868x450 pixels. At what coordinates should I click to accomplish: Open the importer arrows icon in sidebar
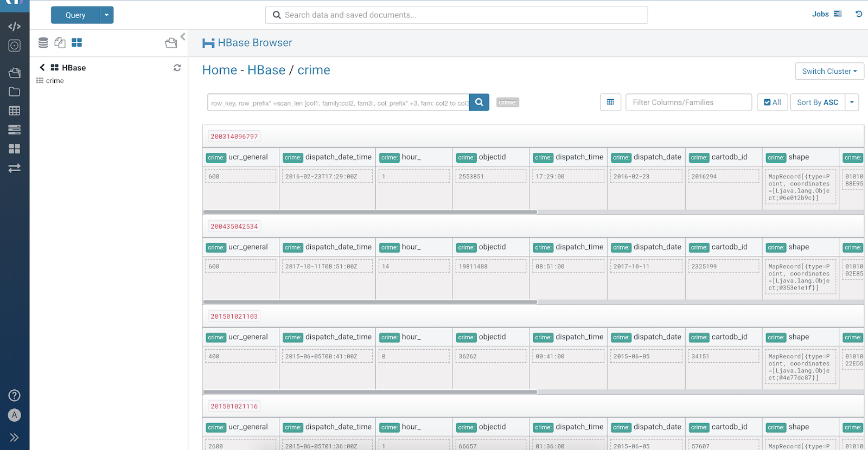(15, 168)
